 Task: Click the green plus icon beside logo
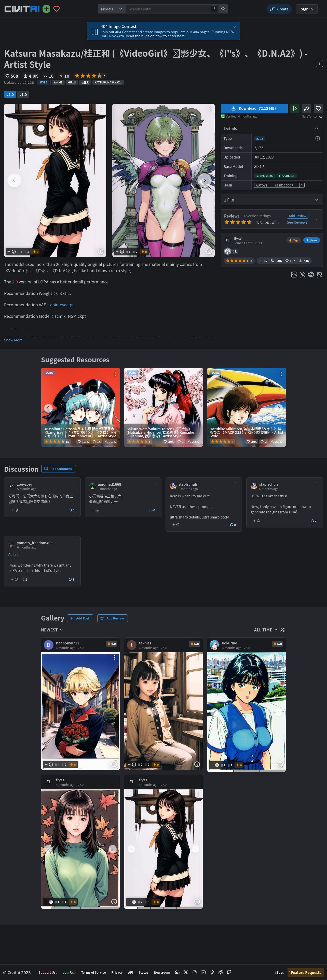point(46,9)
